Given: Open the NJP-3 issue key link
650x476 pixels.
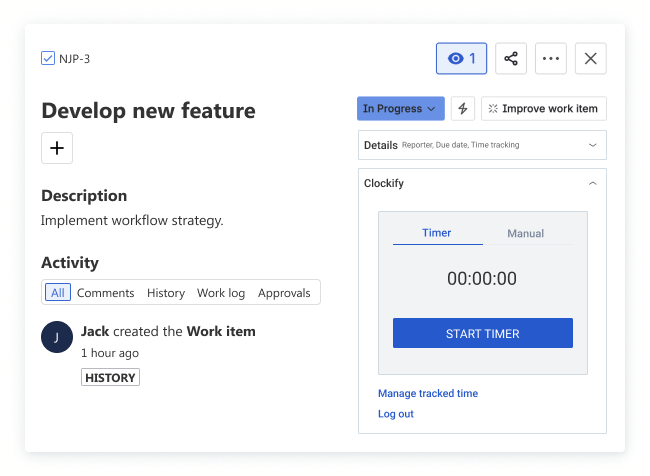Looking at the screenshot, I should pos(74,59).
